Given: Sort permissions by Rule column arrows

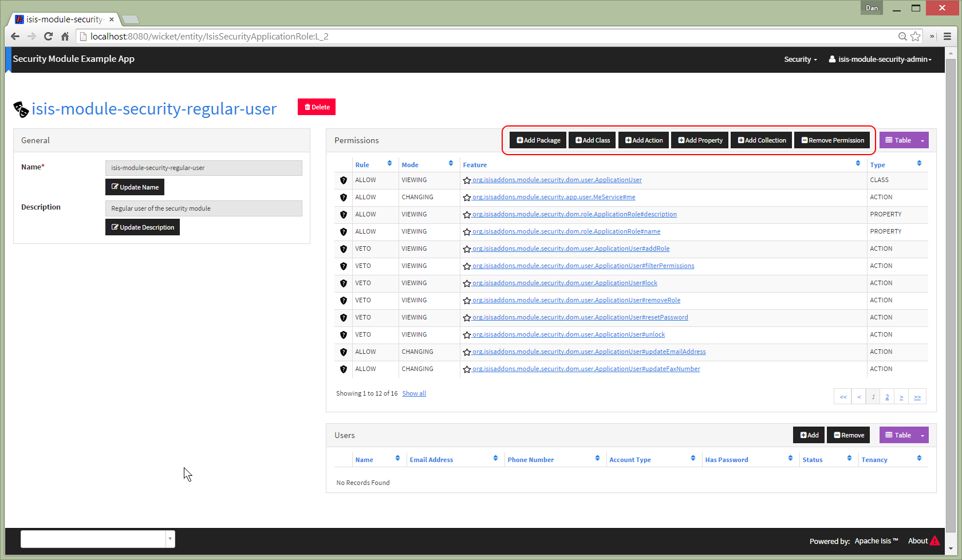Looking at the screenshot, I should pyautogui.click(x=389, y=164).
